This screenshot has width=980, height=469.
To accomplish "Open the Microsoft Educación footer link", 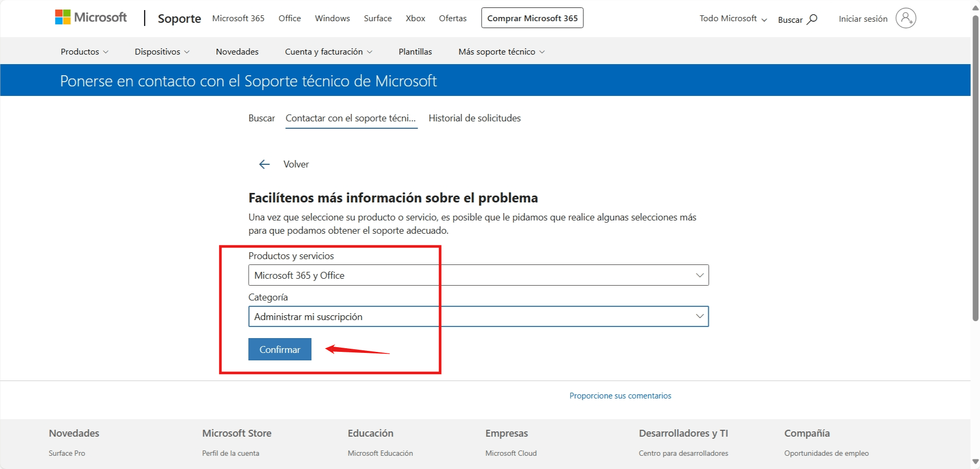I will coord(380,453).
